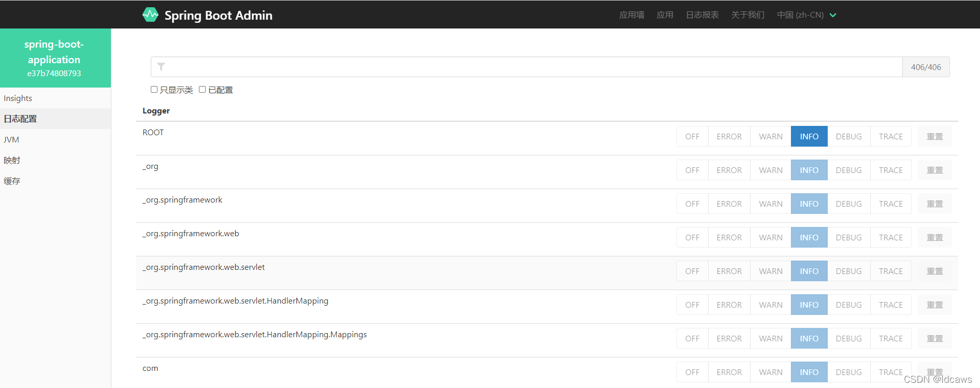980x388 pixels.
Task: Set _org.springframework.web logger to OFF
Action: pyautogui.click(x=692, y=237)
